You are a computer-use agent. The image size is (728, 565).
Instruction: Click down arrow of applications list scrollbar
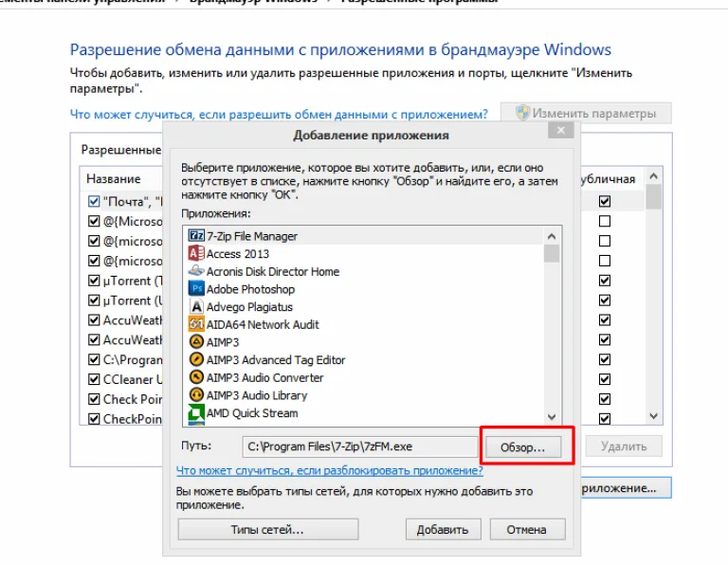click(x=552, y=417)
